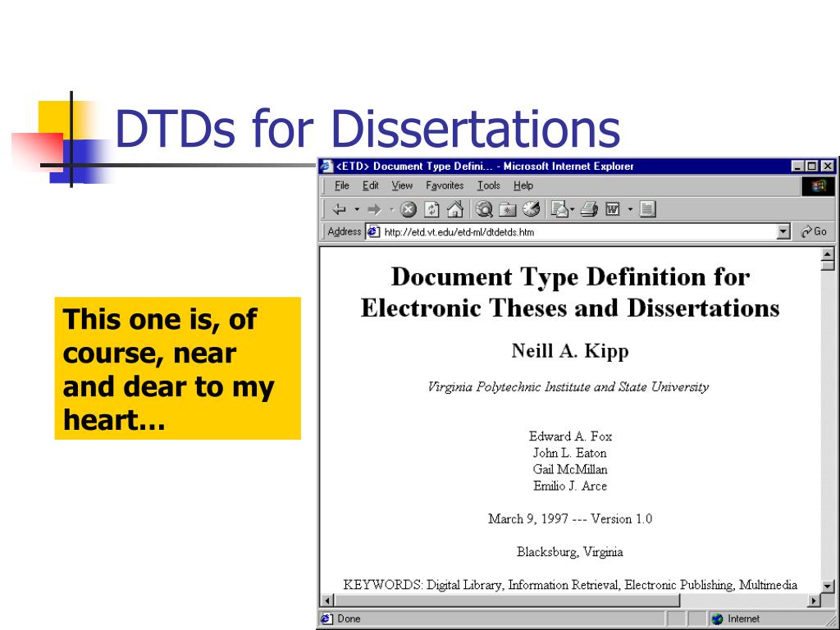The image size is (840, 630).
Task: Maximize the Internet Explorer window
Action: 811,166
